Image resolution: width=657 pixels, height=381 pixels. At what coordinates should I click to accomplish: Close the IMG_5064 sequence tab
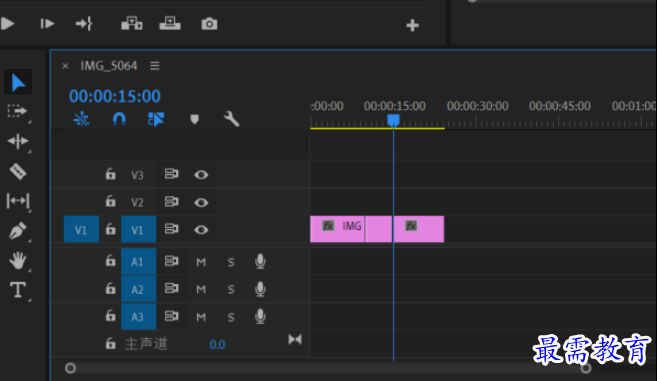click(65, 66)
